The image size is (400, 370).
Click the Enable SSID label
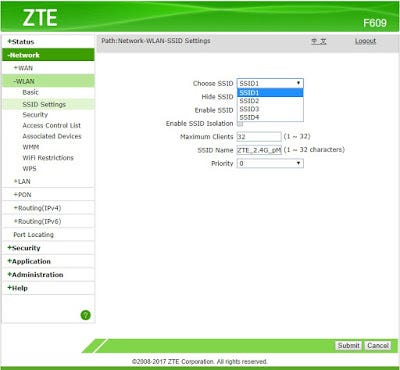214,110
